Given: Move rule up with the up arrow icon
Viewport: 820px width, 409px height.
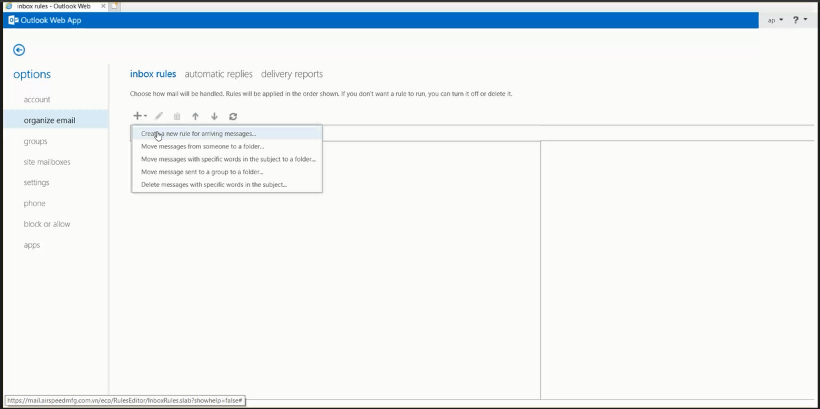Looking at the screenshot, I should click(x=196, y=116).
